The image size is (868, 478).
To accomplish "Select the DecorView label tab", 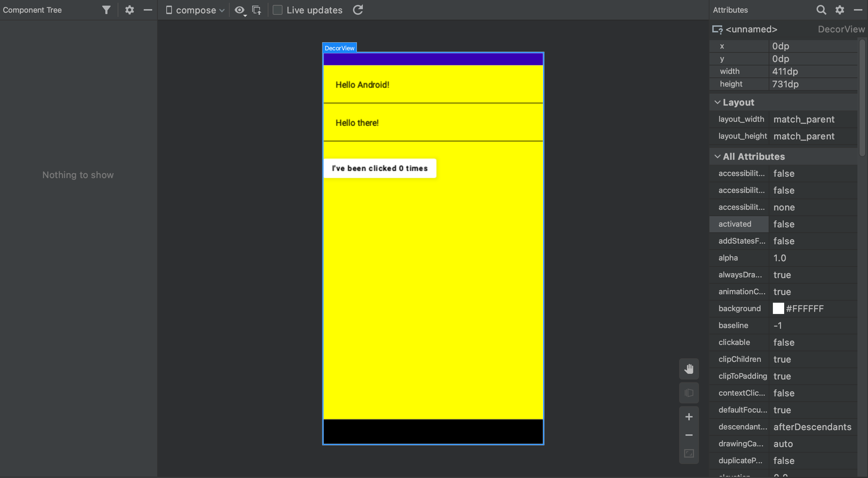I will click(x=339, y=48).
